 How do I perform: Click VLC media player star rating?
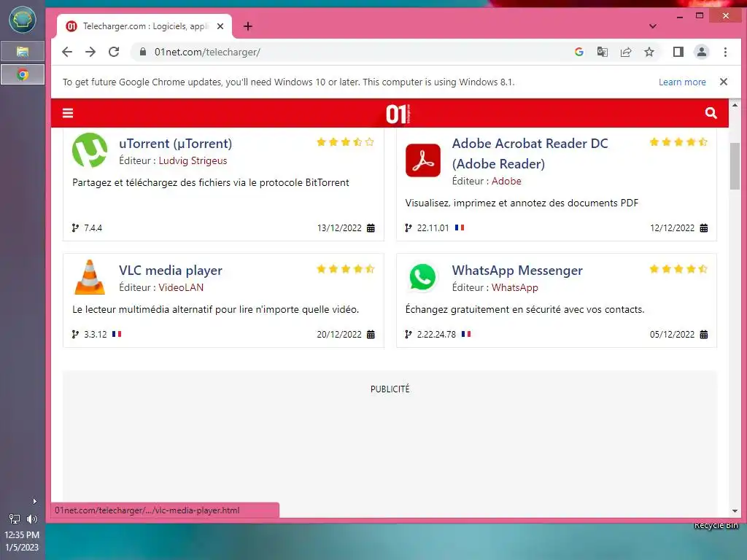pyautogui.click(x=345, y=269)
